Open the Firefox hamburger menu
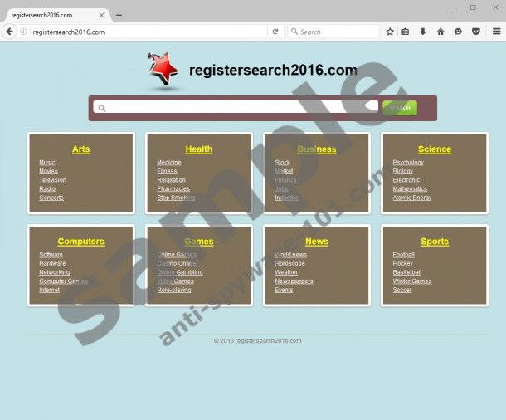Viewport: 506px width, 420px height. pyautogui.click(x=496, y=32)
